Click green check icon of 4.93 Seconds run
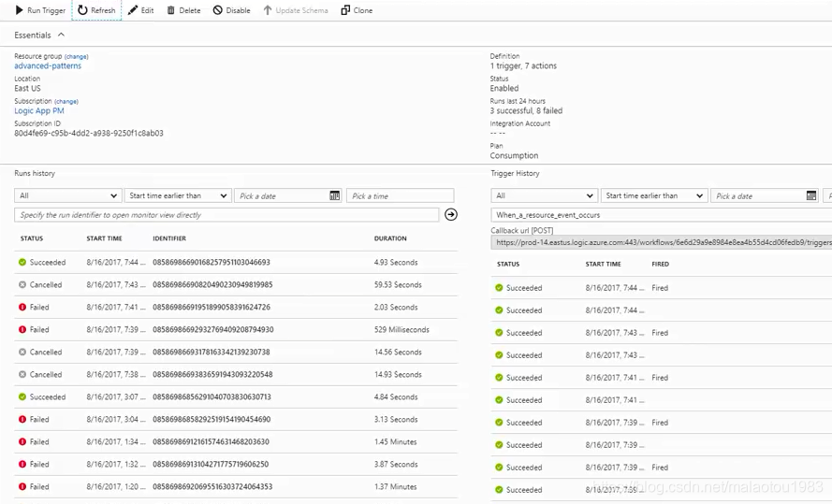 tap(22, 263)
